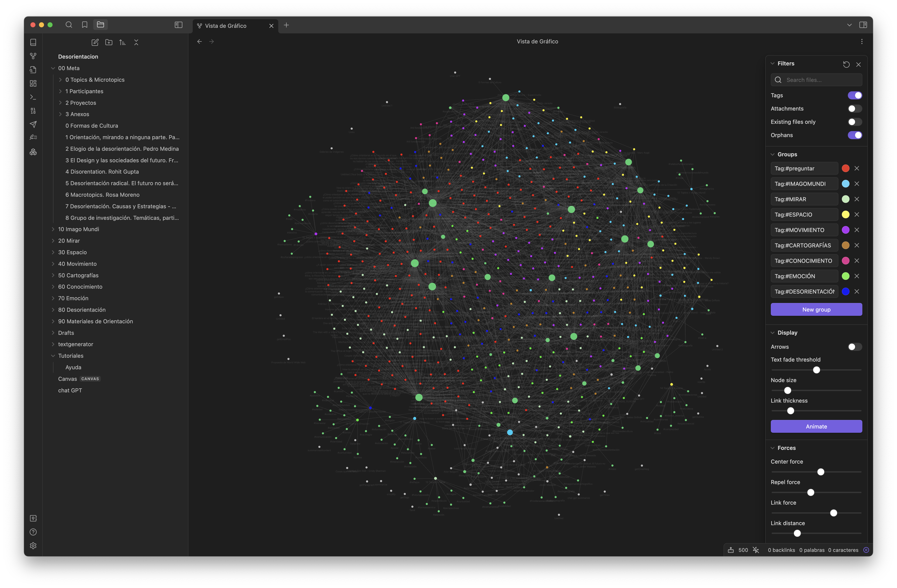Open canvas icon in left ribbon
897x588 pixels.
33,83
